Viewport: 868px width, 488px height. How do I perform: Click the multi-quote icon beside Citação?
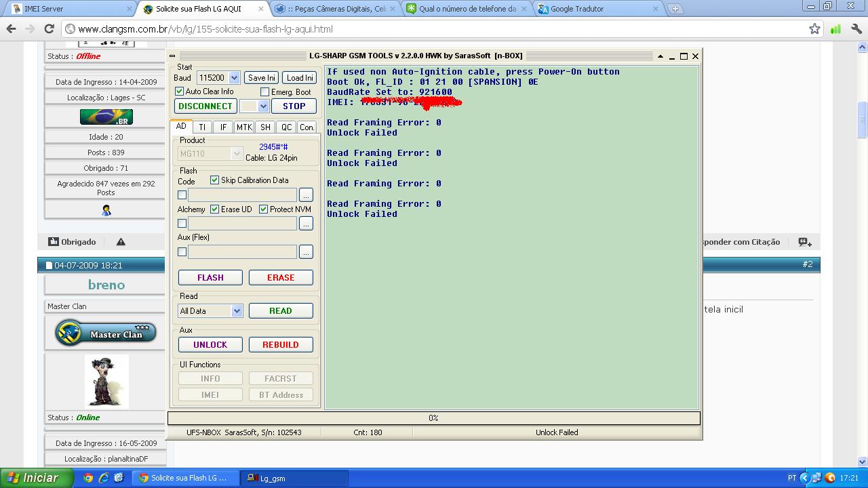(805, 242)
